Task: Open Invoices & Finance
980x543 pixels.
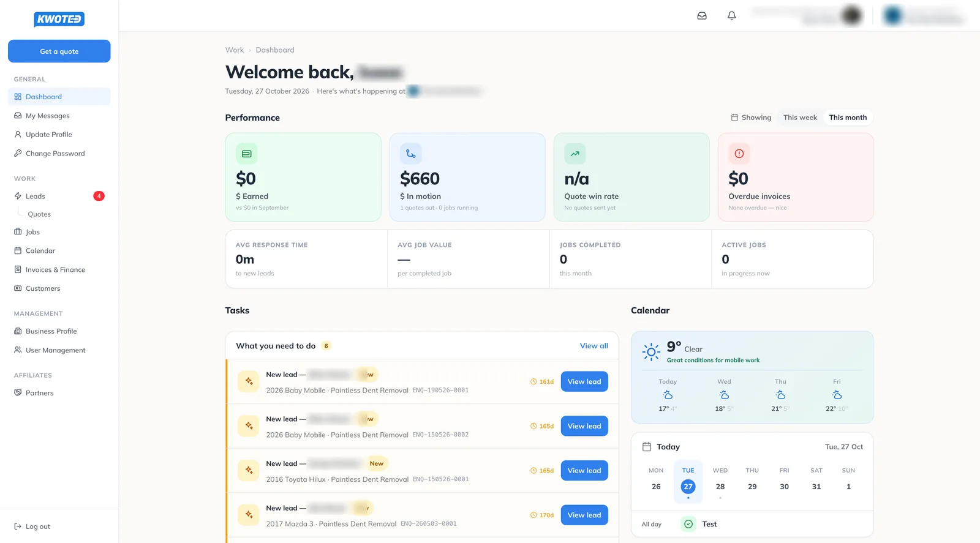Action: pyautogui.click(x=59, y=270)
